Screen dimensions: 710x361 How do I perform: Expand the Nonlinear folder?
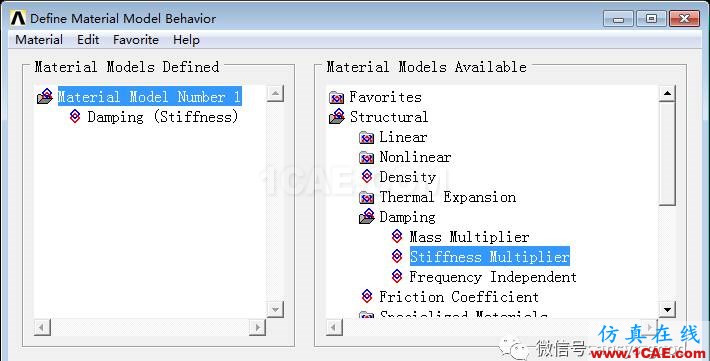pyautogui.click(x=366, y=157)
